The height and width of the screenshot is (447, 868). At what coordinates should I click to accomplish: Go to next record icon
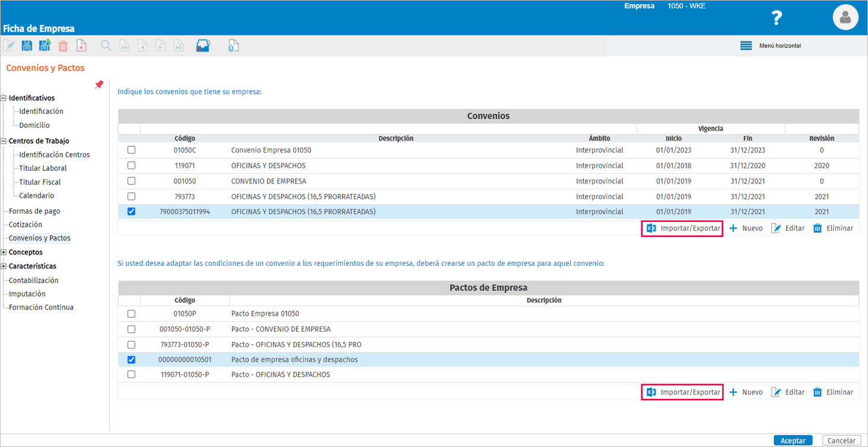pyautogui.click(x=160, y=46)
